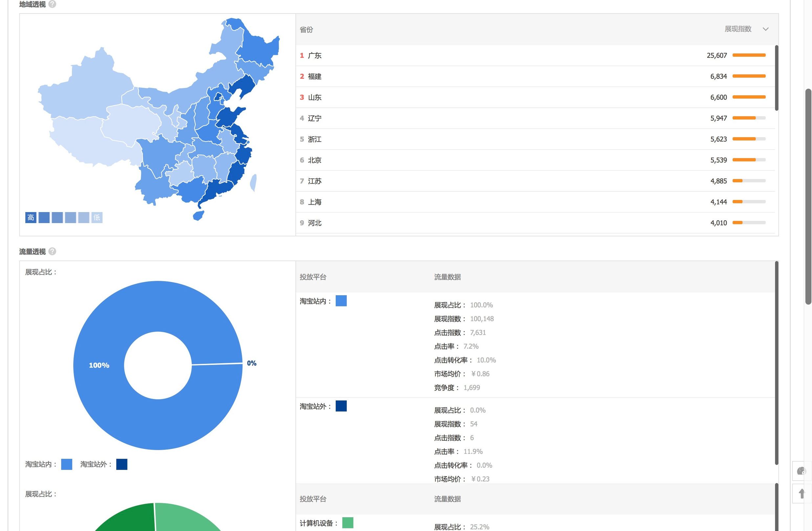
Task: Click the dark blue square icon beside 淘宝站外
Action: [x=341, y=406]
